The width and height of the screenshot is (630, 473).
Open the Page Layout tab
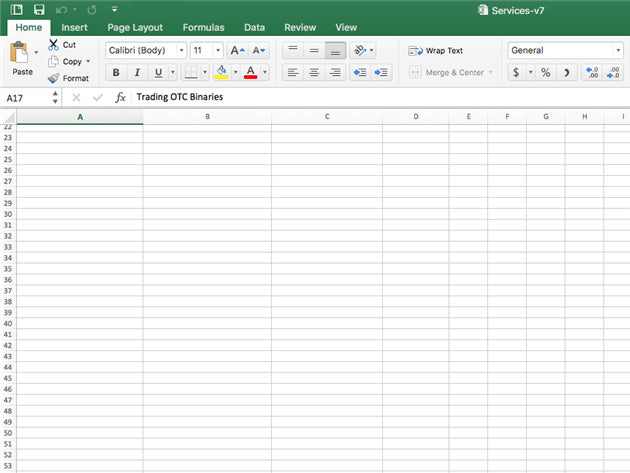coord(134,28)
